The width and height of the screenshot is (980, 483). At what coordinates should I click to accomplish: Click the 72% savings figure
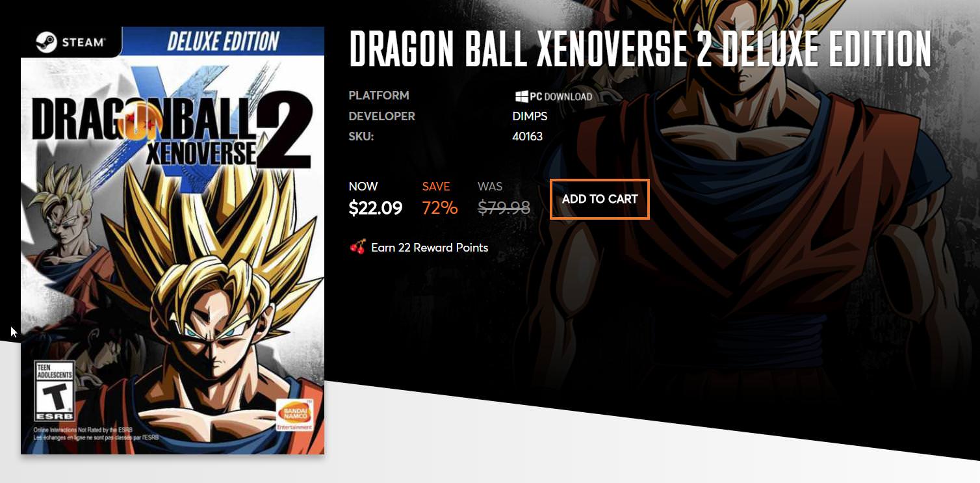click(x=440, y=208)
